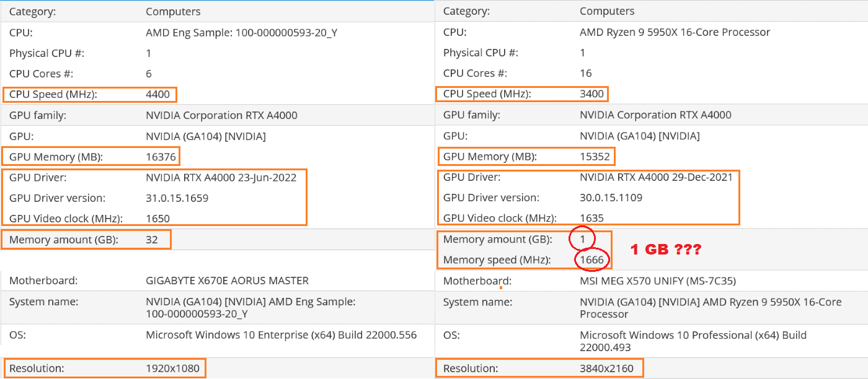Screen dimensions: 868x379
Task: Select OS Windows 10 Enterprise Build 22000.556
Action: (281, 335)
